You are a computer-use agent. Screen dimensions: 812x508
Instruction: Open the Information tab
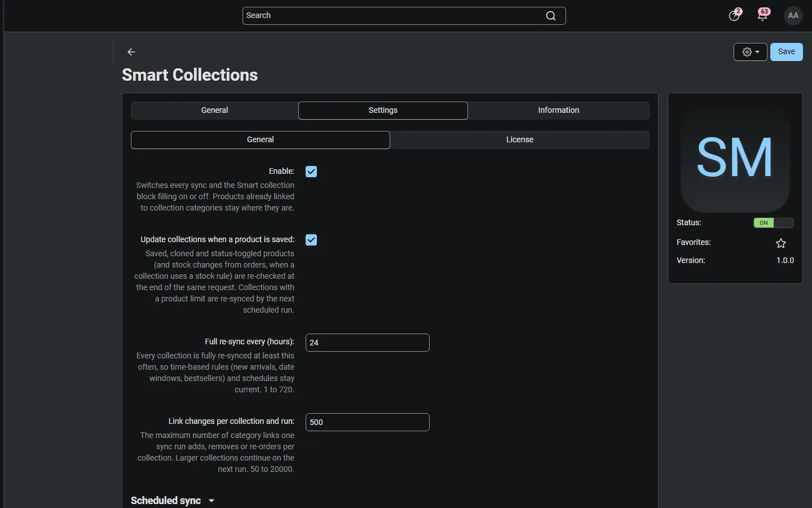coord(558,111)
